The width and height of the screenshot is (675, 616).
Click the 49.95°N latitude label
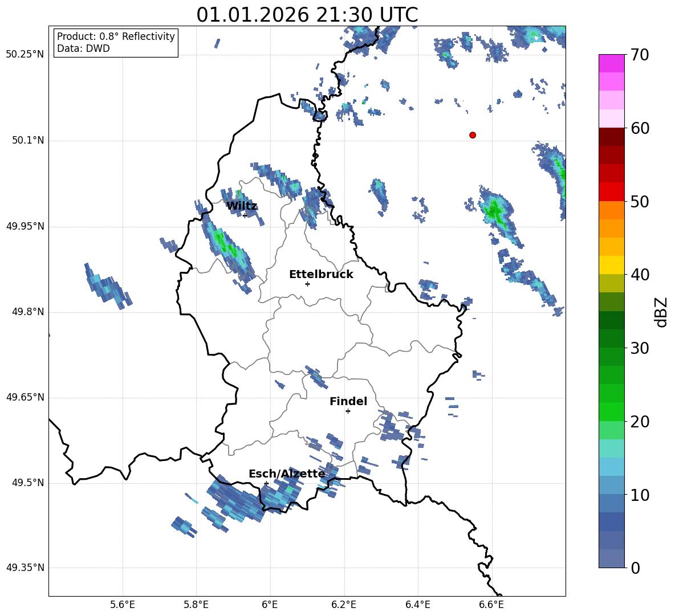point(25,226)
